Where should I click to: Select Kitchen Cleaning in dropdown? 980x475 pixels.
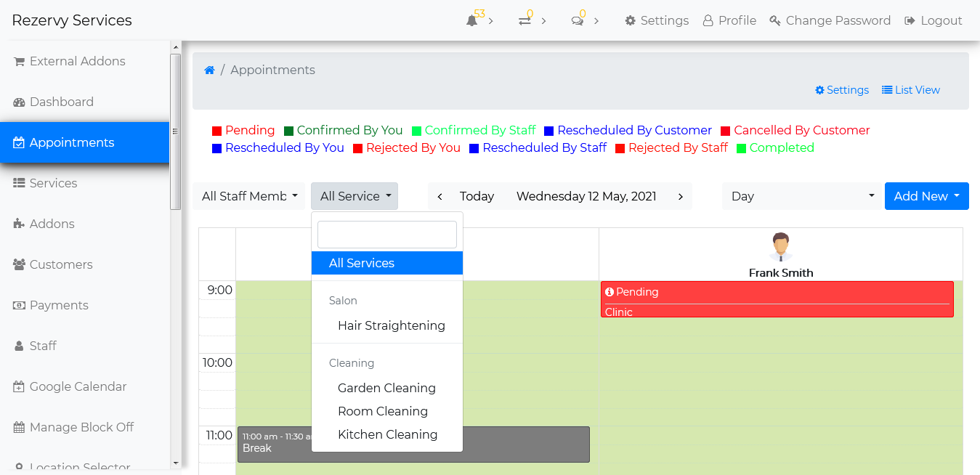click(387, 434)
